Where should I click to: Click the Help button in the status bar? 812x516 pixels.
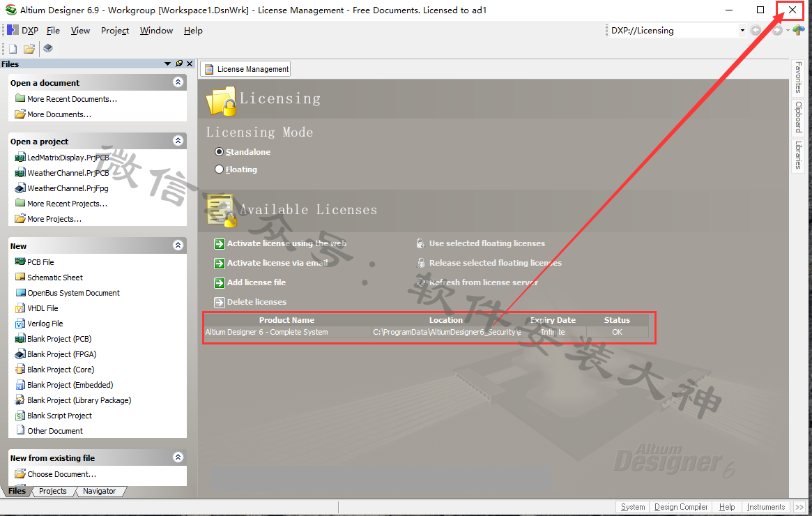pos(727,507)
